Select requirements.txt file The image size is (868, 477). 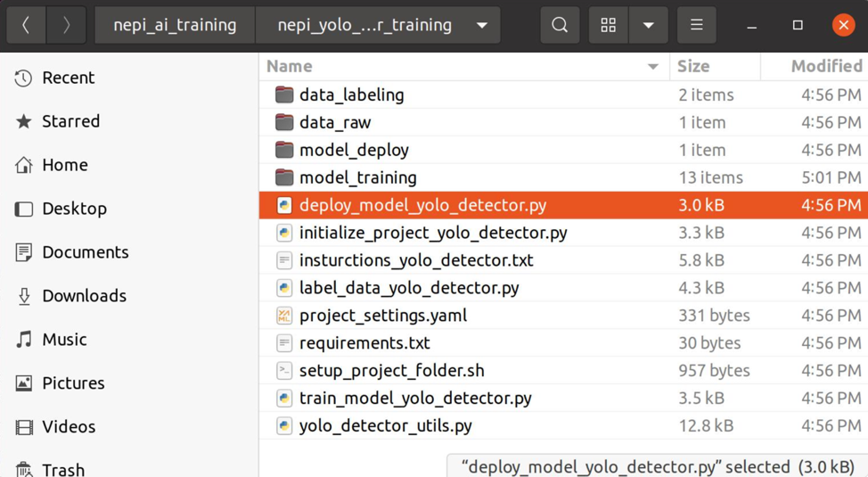(364, 343)
